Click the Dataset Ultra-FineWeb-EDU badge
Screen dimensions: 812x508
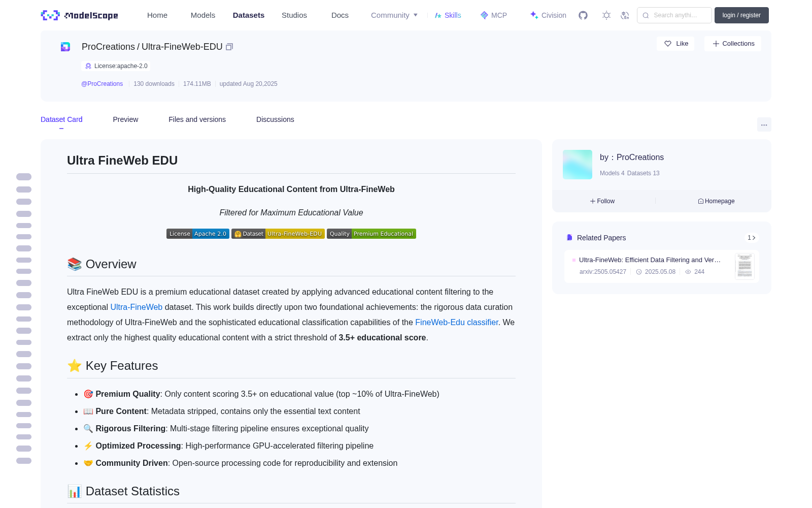[x=278, y=234]
